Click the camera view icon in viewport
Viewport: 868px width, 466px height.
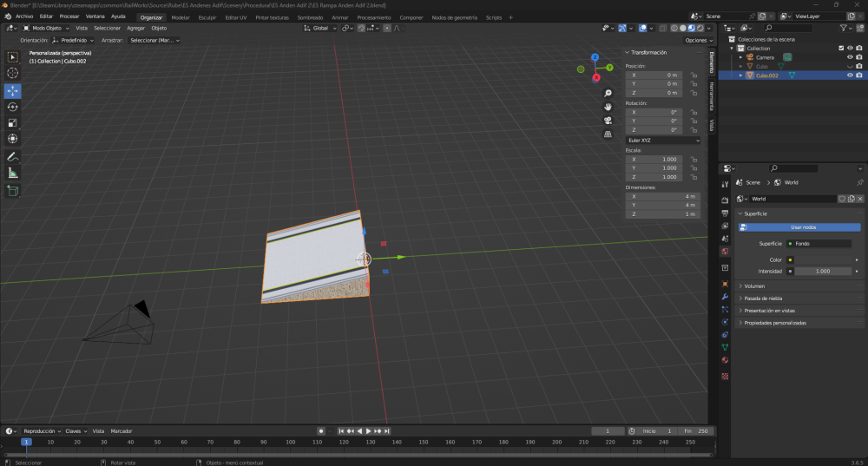608,121
